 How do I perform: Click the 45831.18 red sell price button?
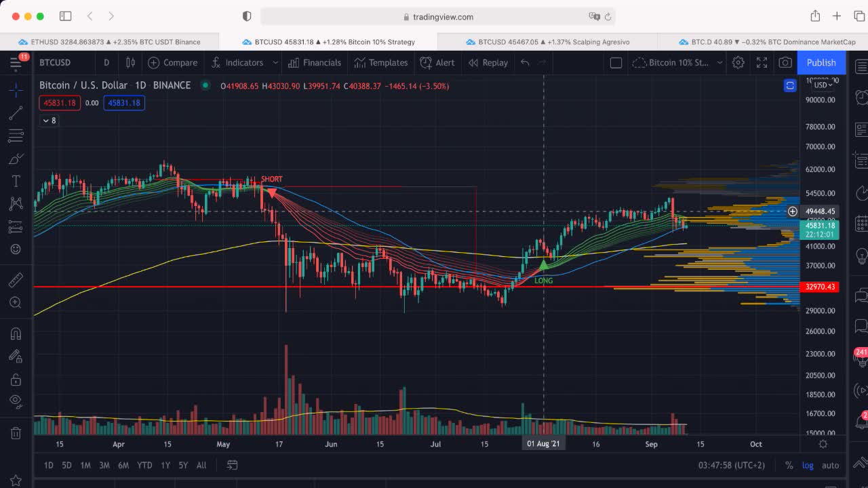(x=60, y=103)
